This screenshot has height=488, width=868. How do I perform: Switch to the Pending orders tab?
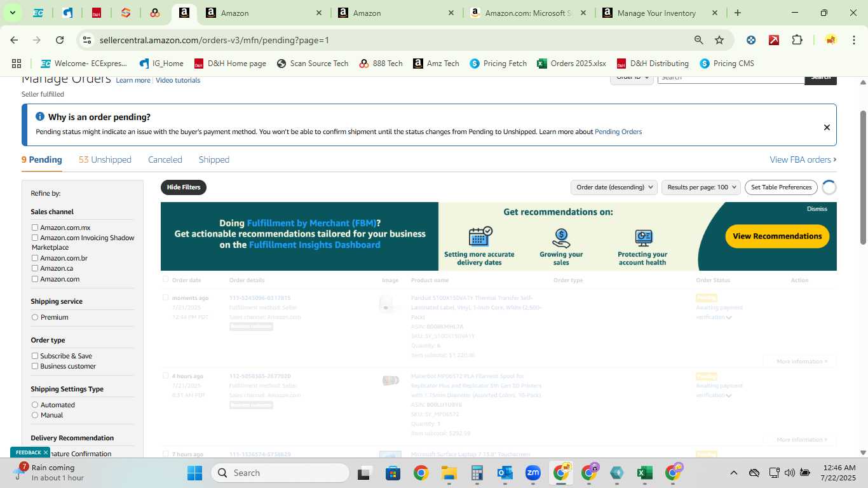click(42, 159)
